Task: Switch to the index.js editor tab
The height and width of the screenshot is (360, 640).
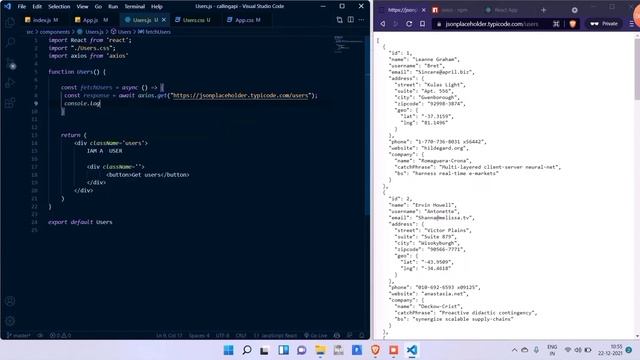Action: [x=42, y=20]
